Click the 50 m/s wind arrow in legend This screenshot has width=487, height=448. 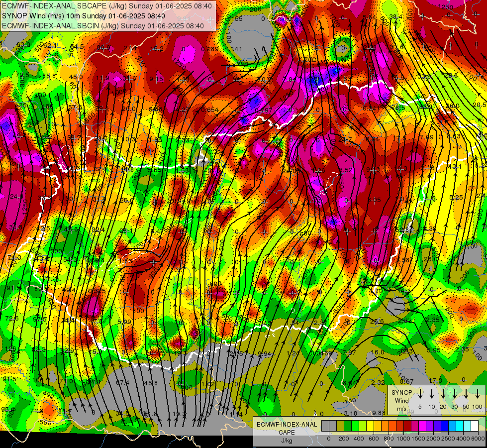[466, 394]
